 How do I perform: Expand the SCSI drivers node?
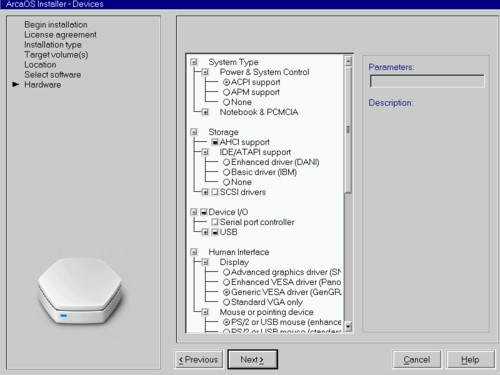pyautogui.click(x=205, y=192)
